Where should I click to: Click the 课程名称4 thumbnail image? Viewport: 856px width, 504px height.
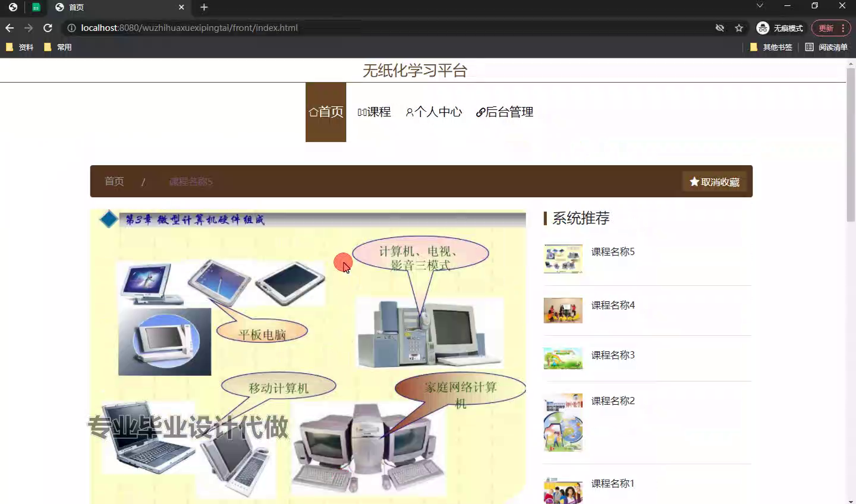563,310
